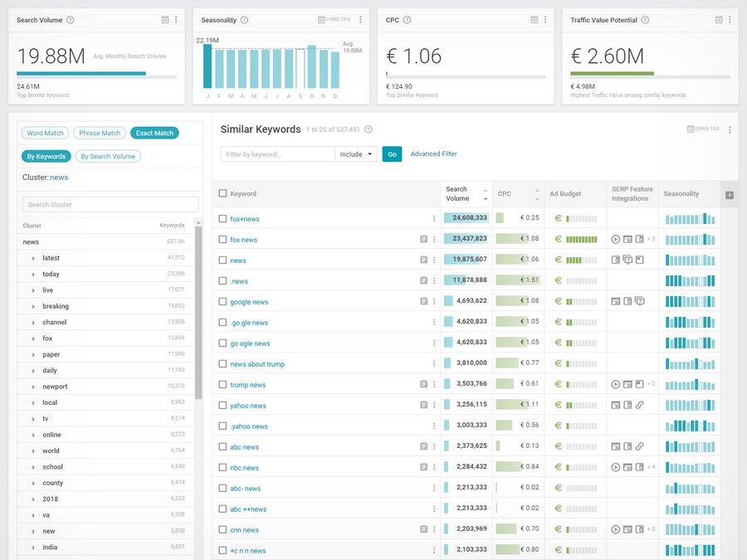Open the trump news keyword link

tap(247, 385)
